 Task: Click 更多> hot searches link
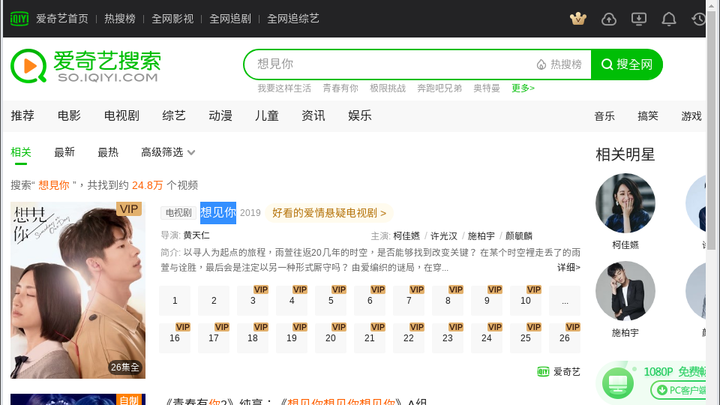523,88
